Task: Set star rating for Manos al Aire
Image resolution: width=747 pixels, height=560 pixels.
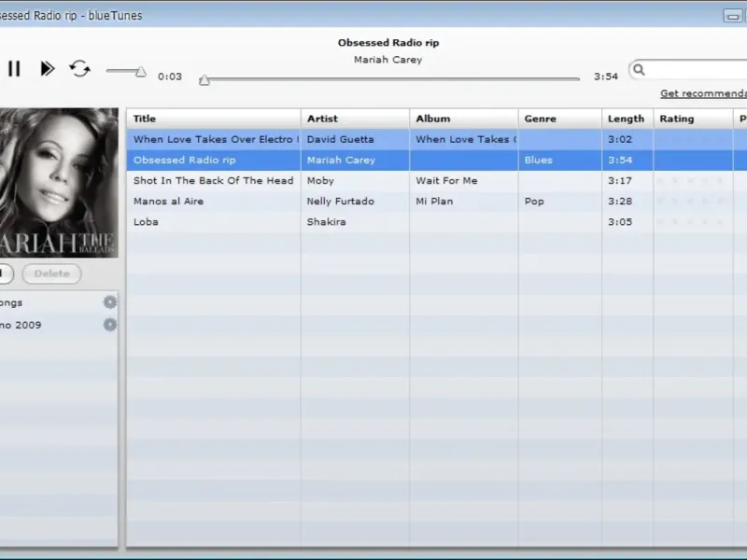Action: [690, 201]
